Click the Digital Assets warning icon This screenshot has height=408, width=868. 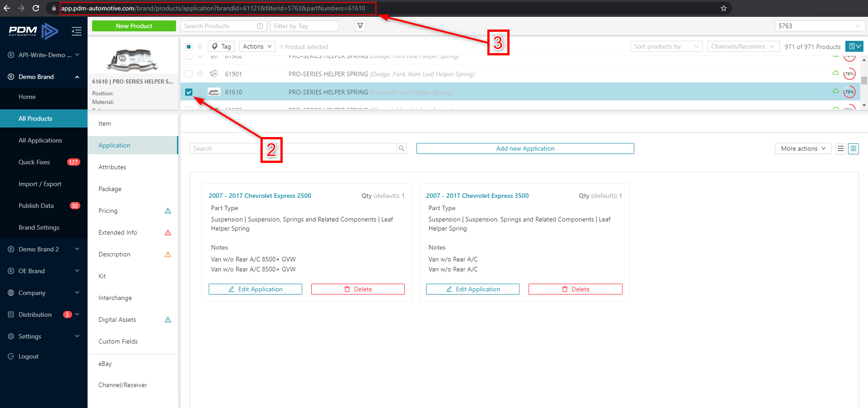[x=168, y=320]
